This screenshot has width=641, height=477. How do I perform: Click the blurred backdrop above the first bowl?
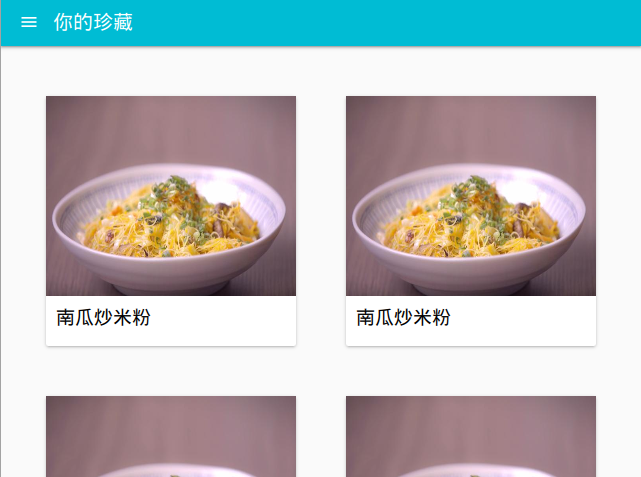click(171, 129)
